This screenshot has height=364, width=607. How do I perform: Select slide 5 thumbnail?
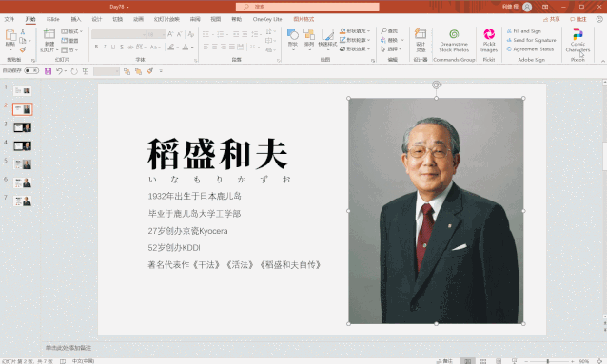23,164
